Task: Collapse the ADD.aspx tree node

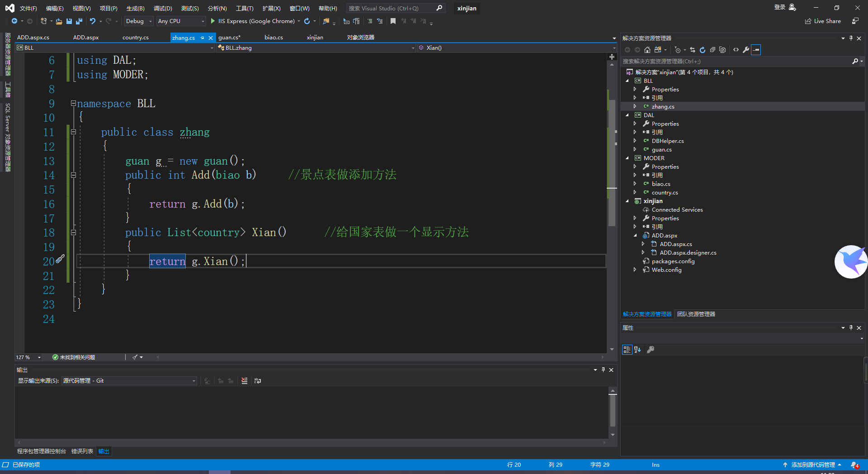Action: pos(635,236)
